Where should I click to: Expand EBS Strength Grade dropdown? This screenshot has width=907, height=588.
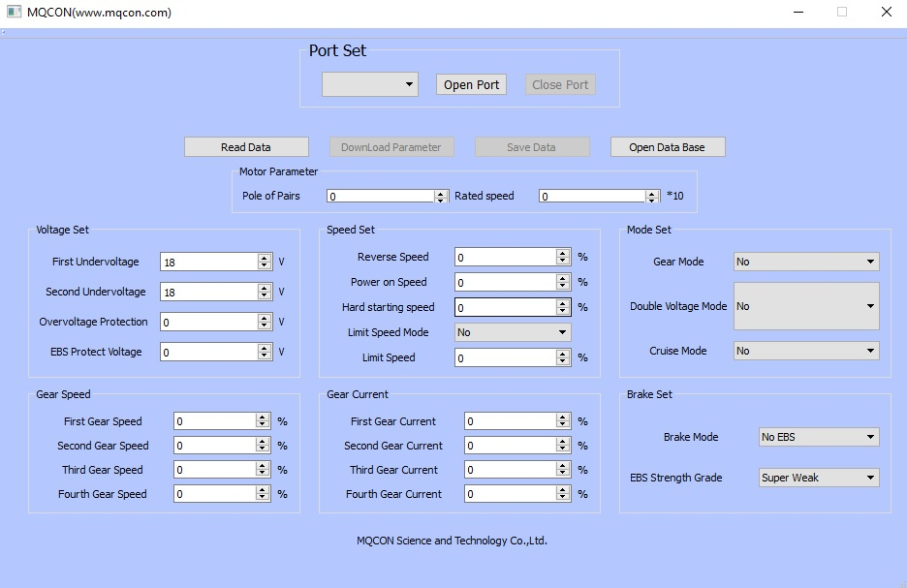[x=818, y=478]
